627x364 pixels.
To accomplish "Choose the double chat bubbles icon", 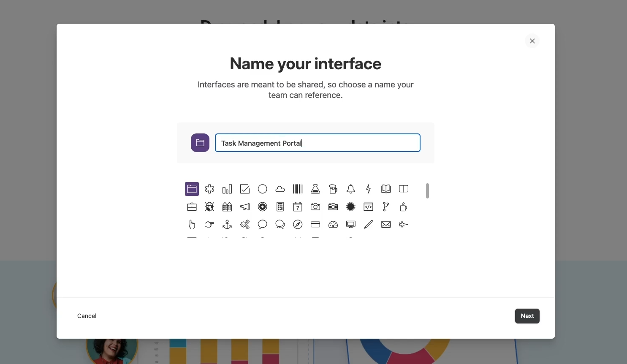I will [x=280, y=225].
